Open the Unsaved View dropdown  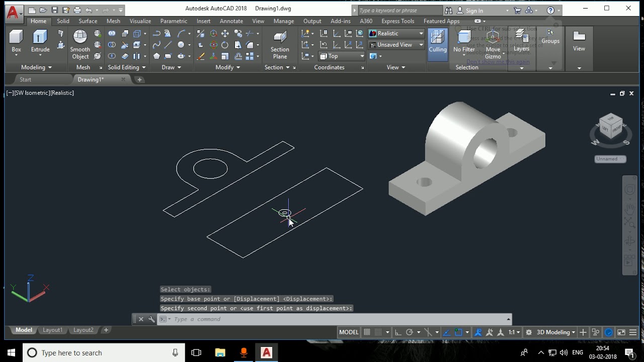[396, 45]
